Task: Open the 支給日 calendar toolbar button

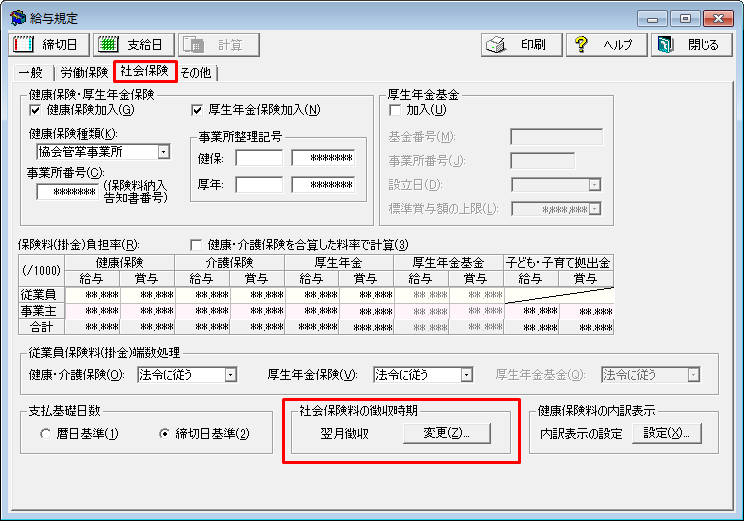Action: (134, 45)
